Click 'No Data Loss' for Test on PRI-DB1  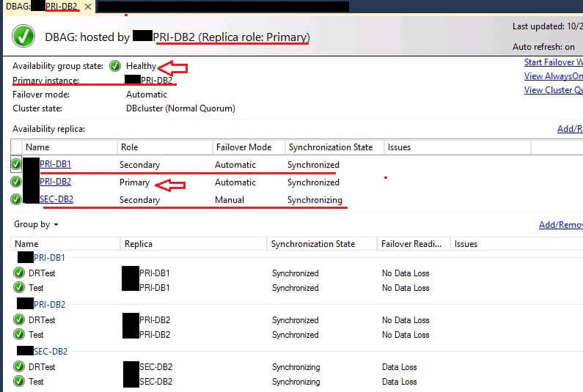[406, 288]
